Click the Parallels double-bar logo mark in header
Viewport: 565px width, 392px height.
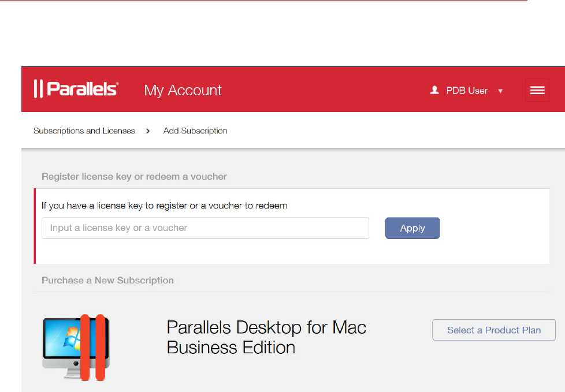38,89
